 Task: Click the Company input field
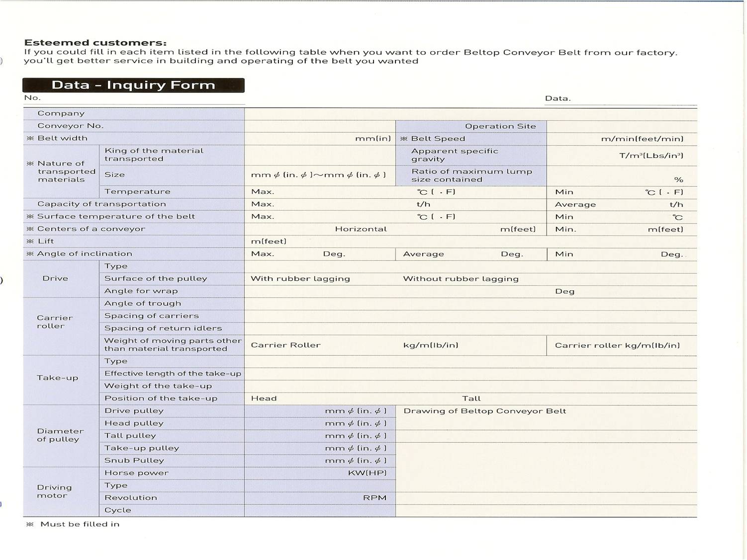pos(470,114)
